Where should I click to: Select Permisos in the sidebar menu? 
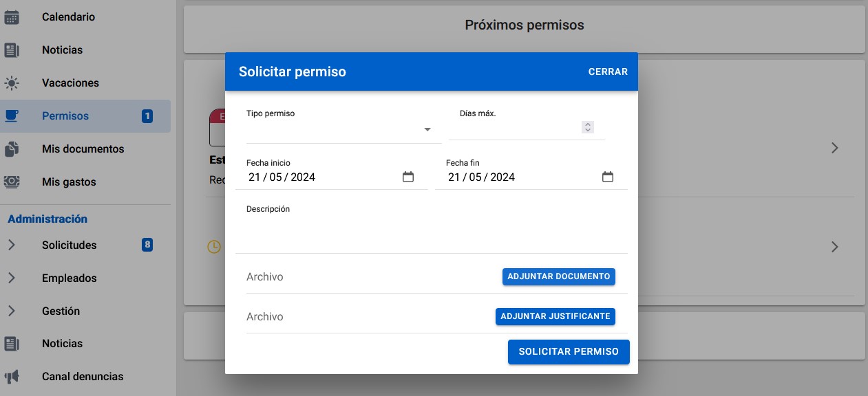(x=65, y=116)
